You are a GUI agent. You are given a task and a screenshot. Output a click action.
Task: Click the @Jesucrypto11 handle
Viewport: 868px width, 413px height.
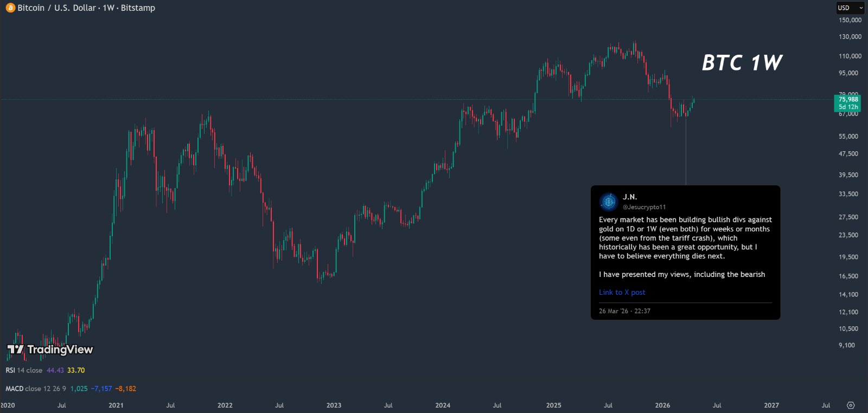(644, 207)
